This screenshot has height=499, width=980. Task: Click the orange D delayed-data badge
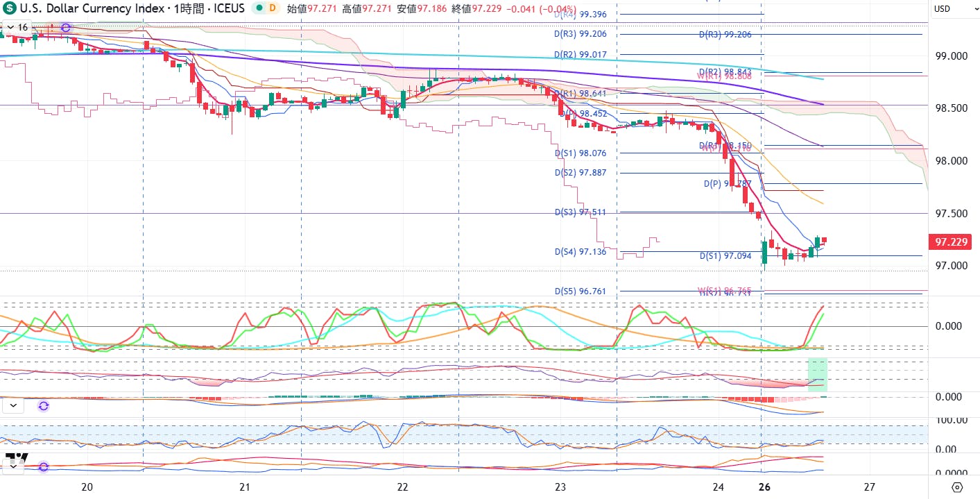[272, 8]
